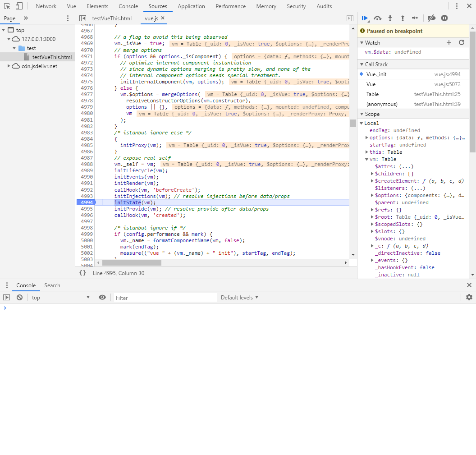Viewport: 476px width, 455px height.
Task: Switch to the Application tab
Action: point(191,6)
